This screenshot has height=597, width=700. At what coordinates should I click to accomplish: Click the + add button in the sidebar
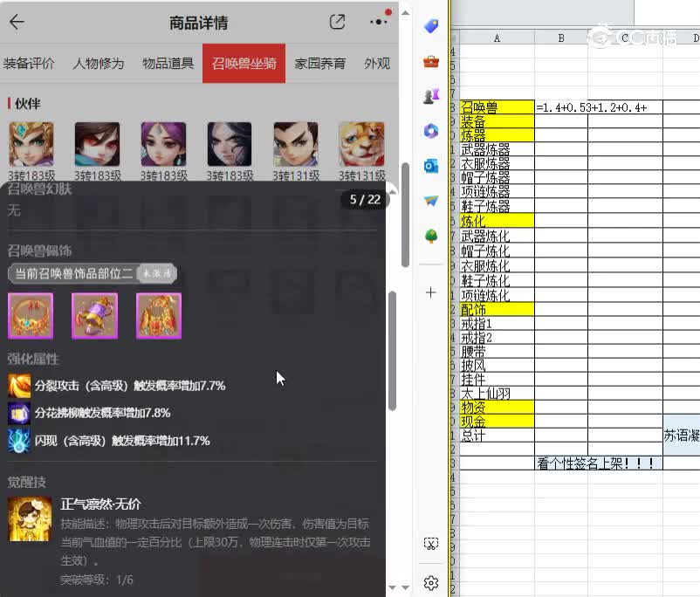(430, 292)
